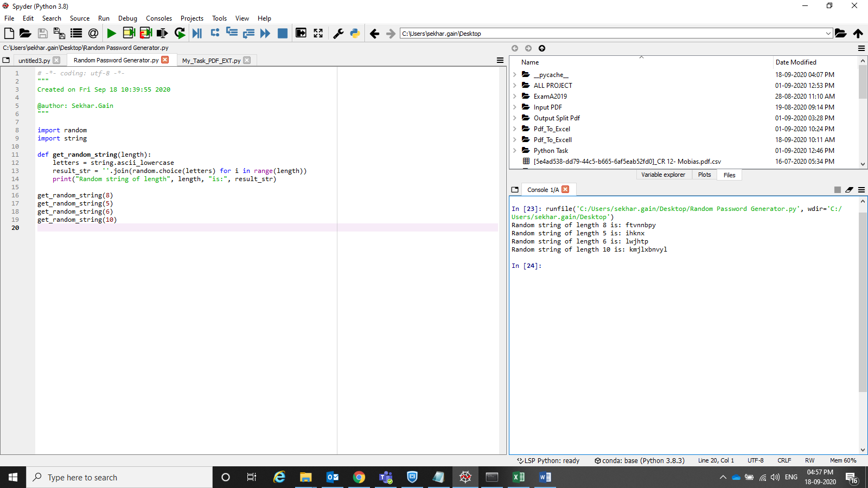Open the Consoles menu
Screen dimensions: 868x488
click(158, 18)
